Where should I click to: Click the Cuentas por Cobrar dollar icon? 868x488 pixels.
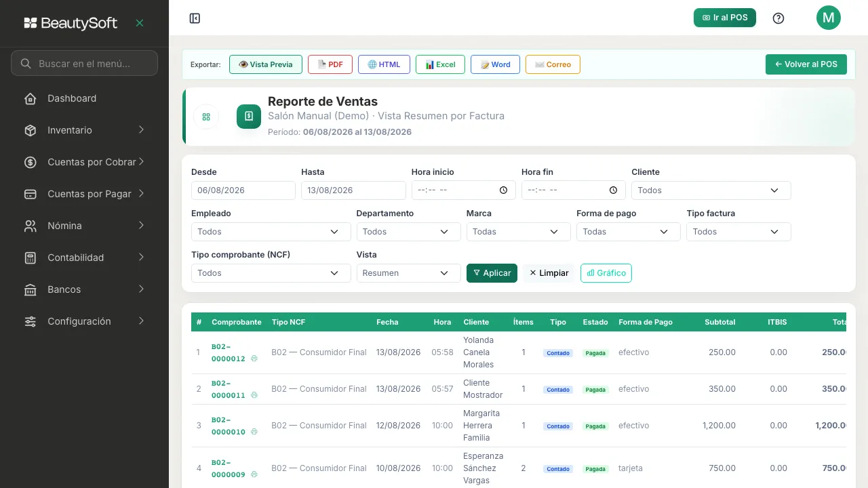[30, 162]
